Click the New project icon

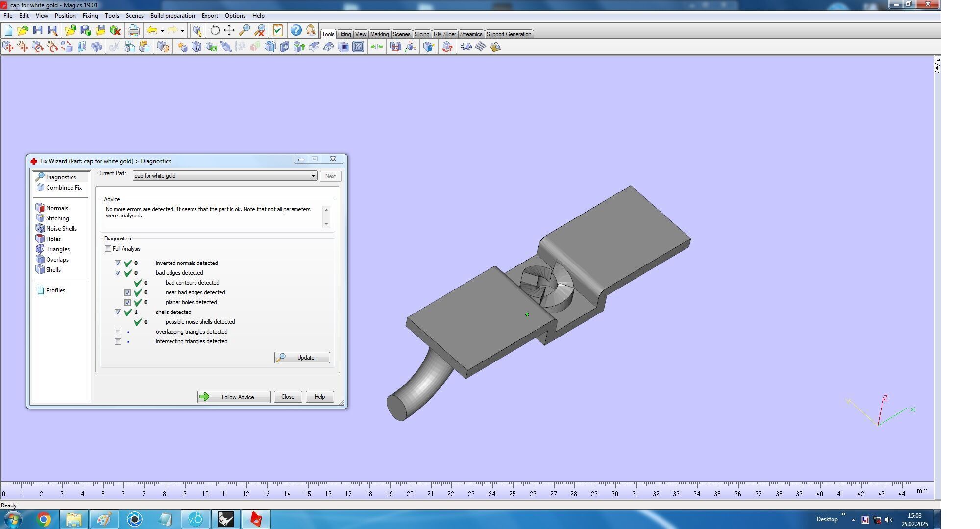click(8, 30)
